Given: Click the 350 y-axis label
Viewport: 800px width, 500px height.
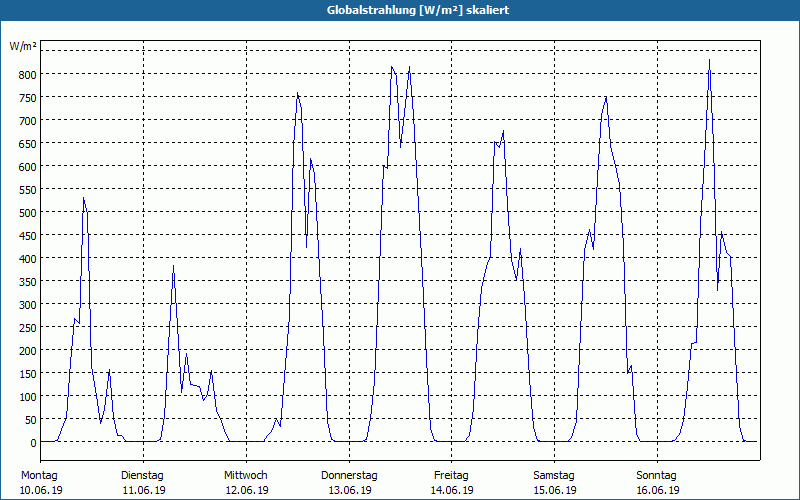Looking at the screenshot, I should pyautogui.click(x=27, y=282).
